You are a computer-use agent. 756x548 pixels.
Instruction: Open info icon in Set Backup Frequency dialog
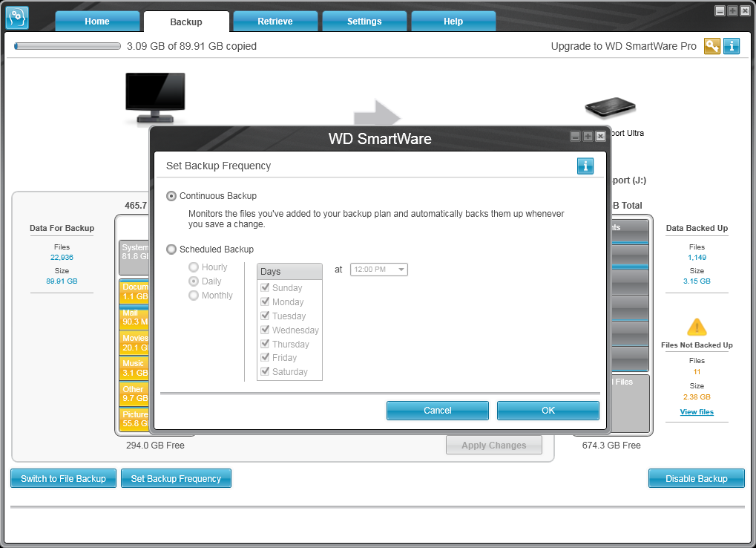point(585,166)
